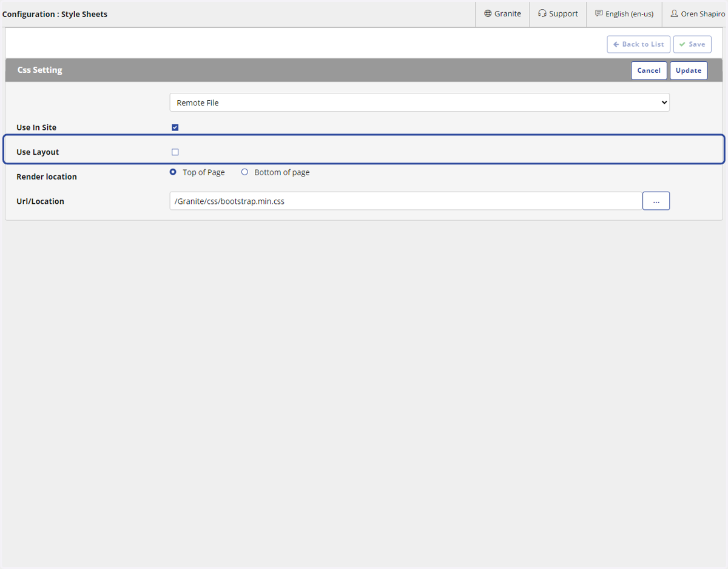The width and height of the screenshot is (728, 569).
Task: Click the Use Layout label
Action: coord(38,152)
